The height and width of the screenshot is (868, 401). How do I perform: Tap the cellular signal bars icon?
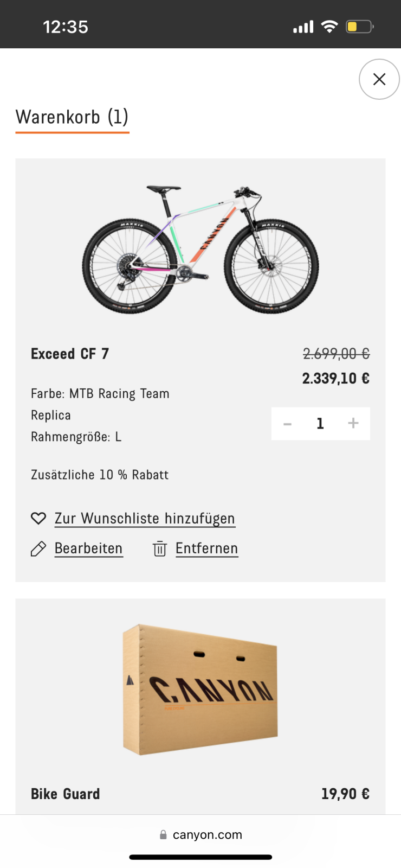[303, 27]
